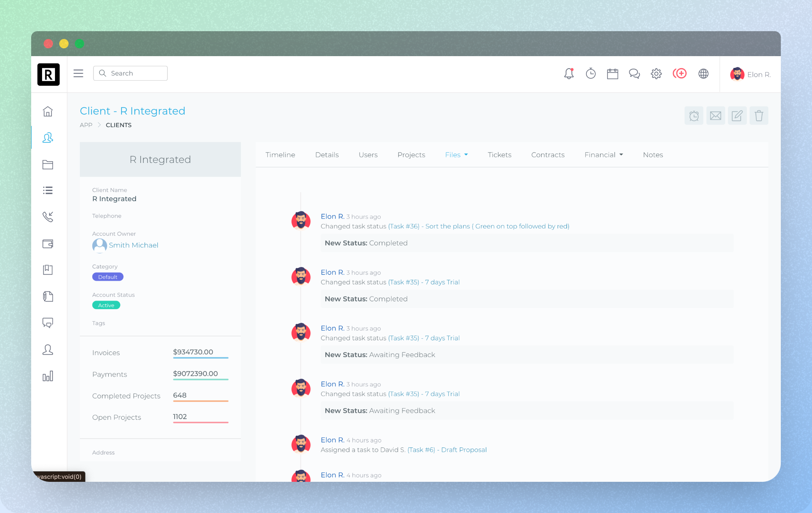Viewport: 812px width, 513px height.
Task: Open the notifications bell icon
Action: pyautogui.click(x=569, y=74)
